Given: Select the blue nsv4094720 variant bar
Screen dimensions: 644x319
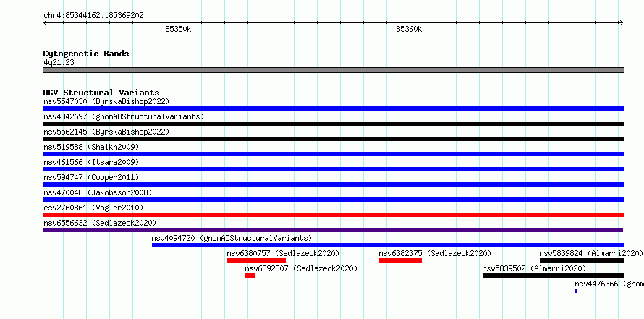Looking at the screenshot, I should (x=388, y=245).
